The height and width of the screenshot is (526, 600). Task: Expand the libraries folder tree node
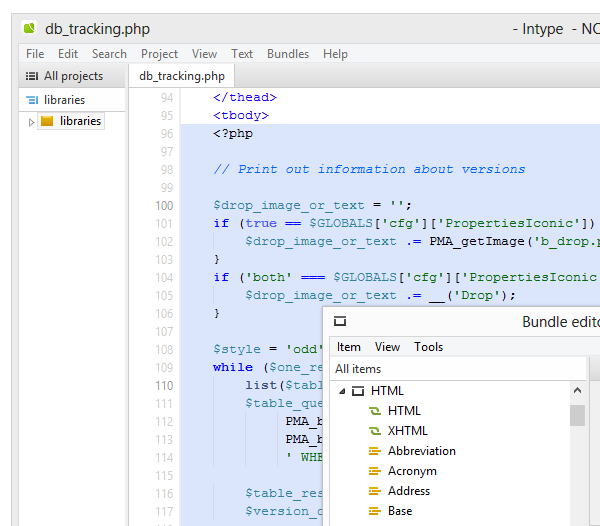tap(32, 122)
